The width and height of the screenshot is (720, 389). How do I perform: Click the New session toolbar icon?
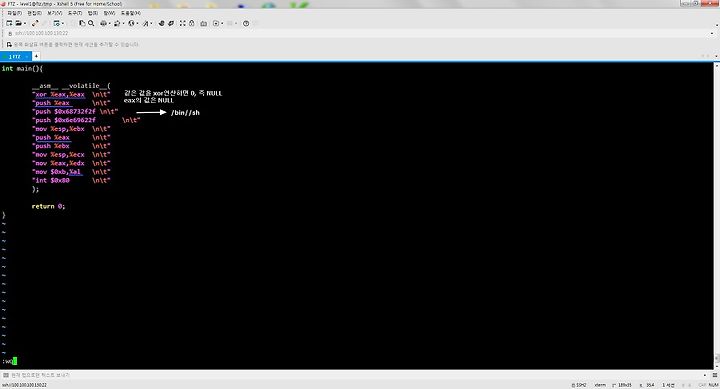9,23
